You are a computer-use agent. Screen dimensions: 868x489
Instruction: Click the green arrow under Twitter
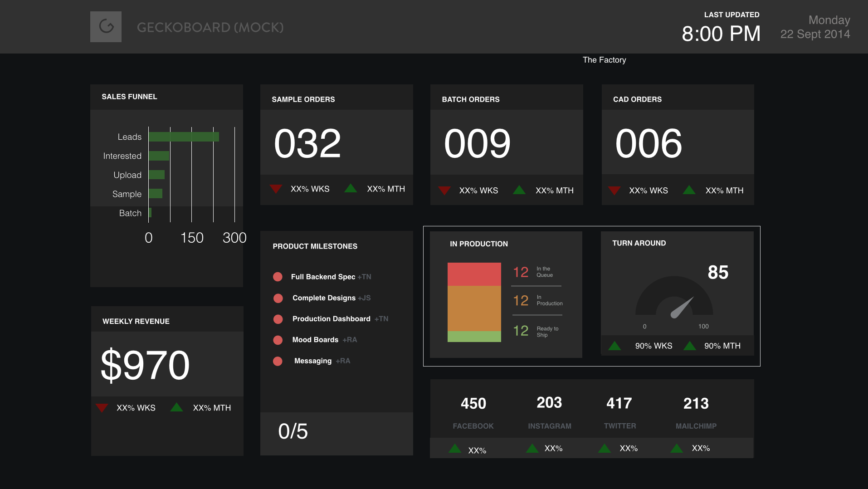[x=605, y=448]
